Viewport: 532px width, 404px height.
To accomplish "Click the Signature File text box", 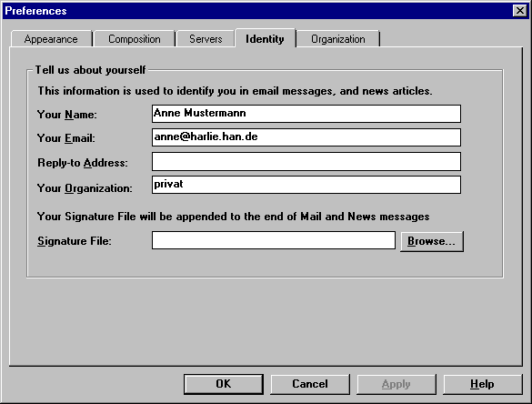I will 274,240.
